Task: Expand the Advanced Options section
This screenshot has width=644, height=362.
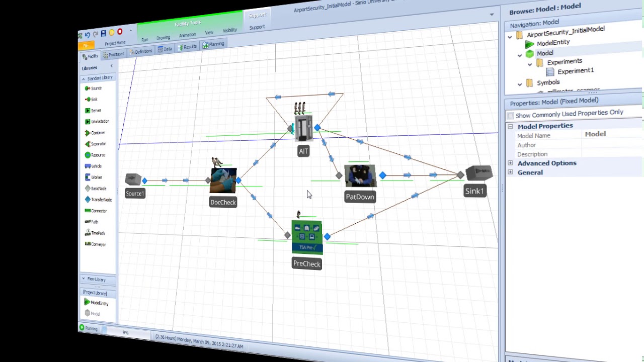Action: coord(510,163)
